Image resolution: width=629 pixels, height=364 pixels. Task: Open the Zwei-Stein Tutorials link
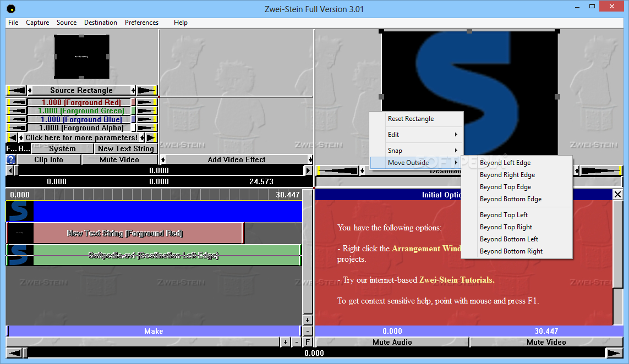coord(457,280)
